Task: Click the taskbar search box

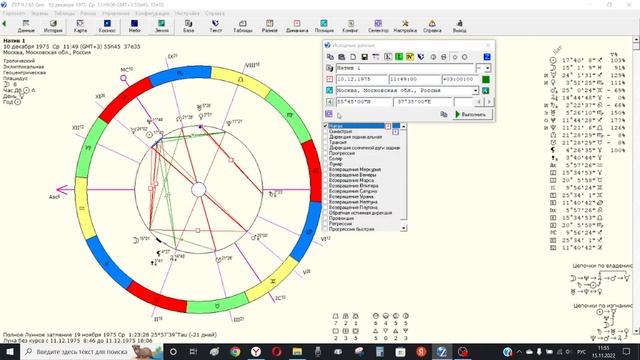Action: click(91, 351)
